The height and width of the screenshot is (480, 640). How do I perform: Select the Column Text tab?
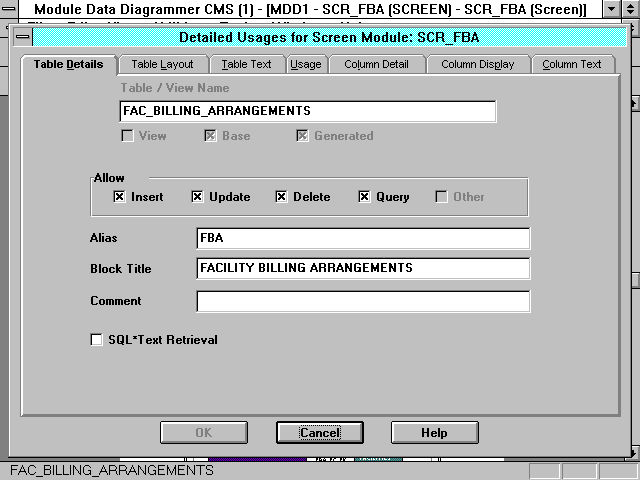572,64
